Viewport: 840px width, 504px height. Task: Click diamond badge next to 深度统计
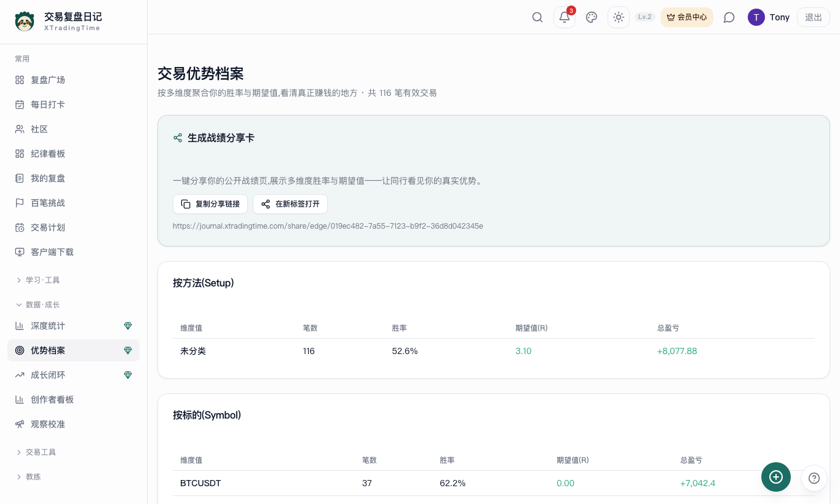pos(128,326)
